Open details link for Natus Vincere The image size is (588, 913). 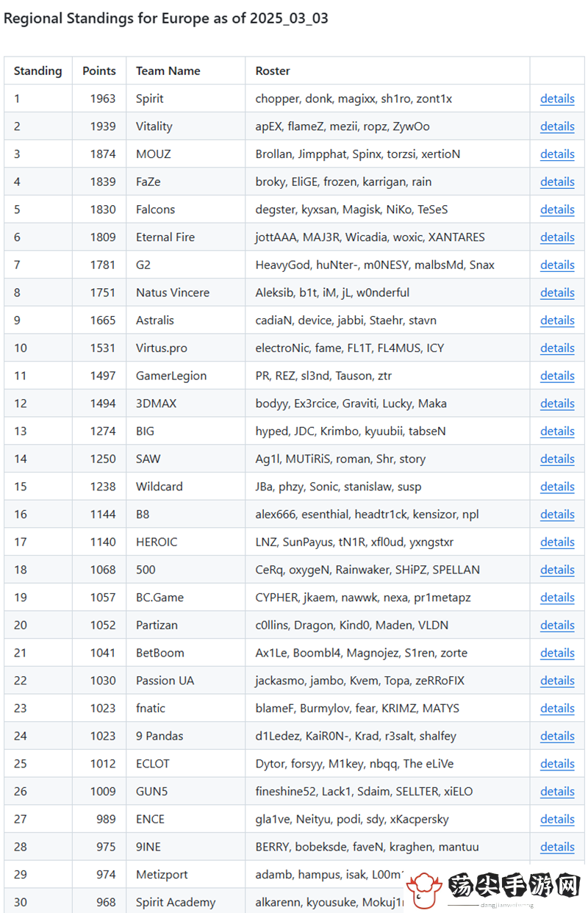point(557,293)
